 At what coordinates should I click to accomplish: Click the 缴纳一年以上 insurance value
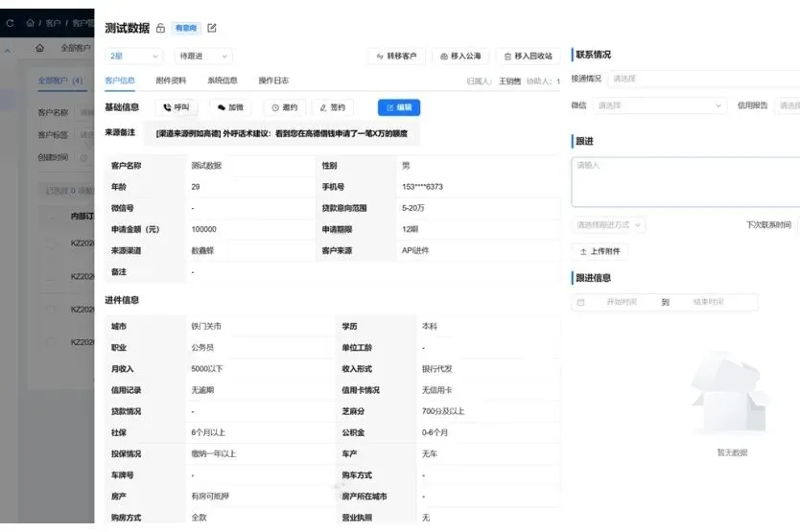coord(214,454)
